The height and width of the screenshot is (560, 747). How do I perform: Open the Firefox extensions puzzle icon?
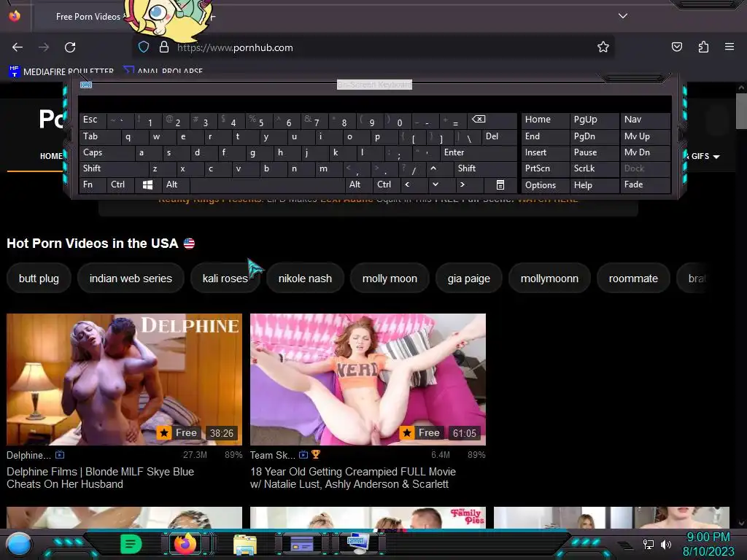[x=704, y=47]
